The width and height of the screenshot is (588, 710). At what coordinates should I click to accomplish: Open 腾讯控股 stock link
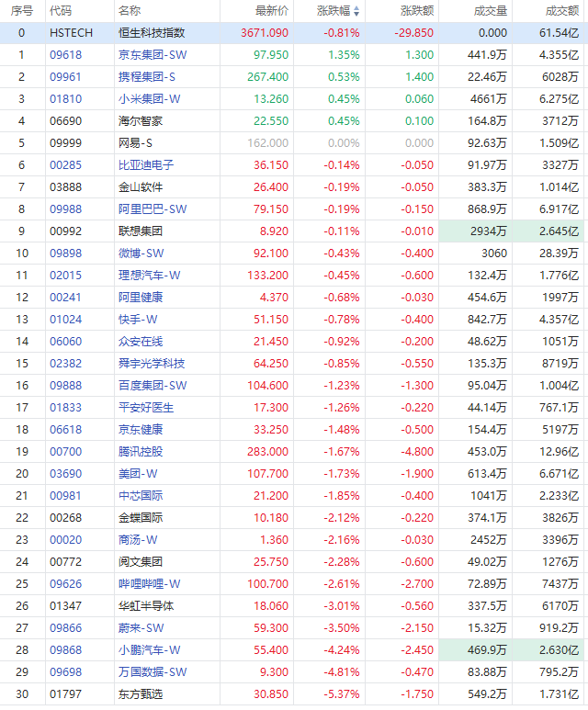(141, 452)
